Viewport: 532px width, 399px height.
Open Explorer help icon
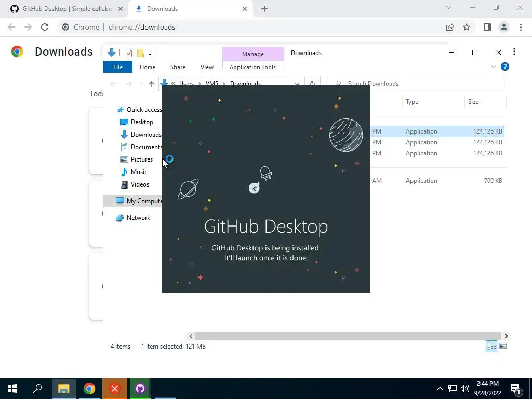(x=505, y=67)
